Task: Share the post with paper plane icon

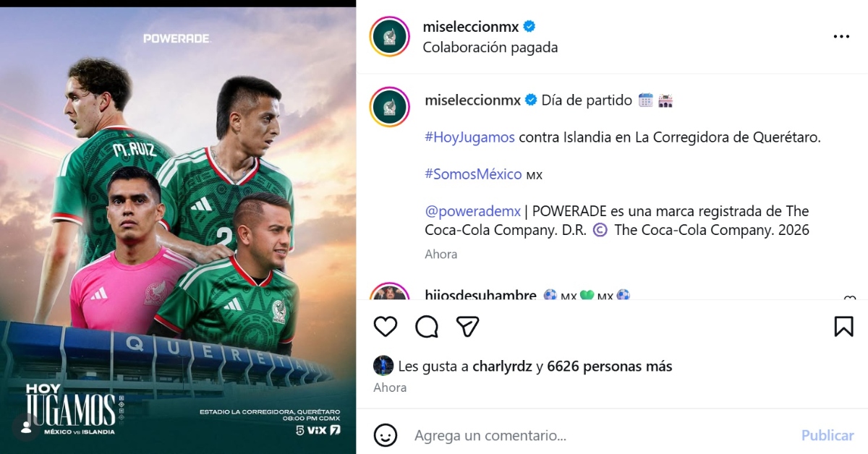Action: click(x=468, y=327)
